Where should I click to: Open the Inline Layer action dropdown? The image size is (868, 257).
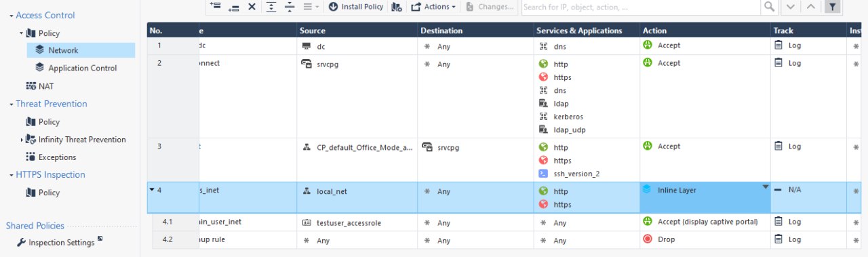(766, 187)
